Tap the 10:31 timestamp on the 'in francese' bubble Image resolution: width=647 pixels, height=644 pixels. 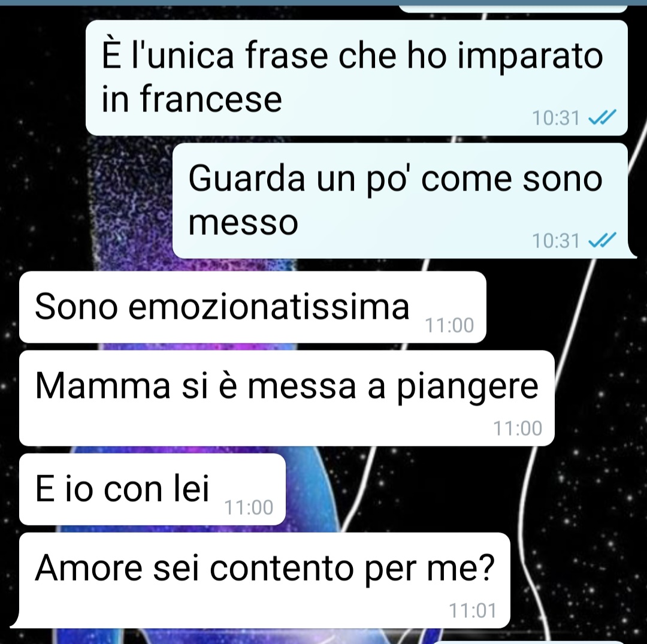point(556,118)
